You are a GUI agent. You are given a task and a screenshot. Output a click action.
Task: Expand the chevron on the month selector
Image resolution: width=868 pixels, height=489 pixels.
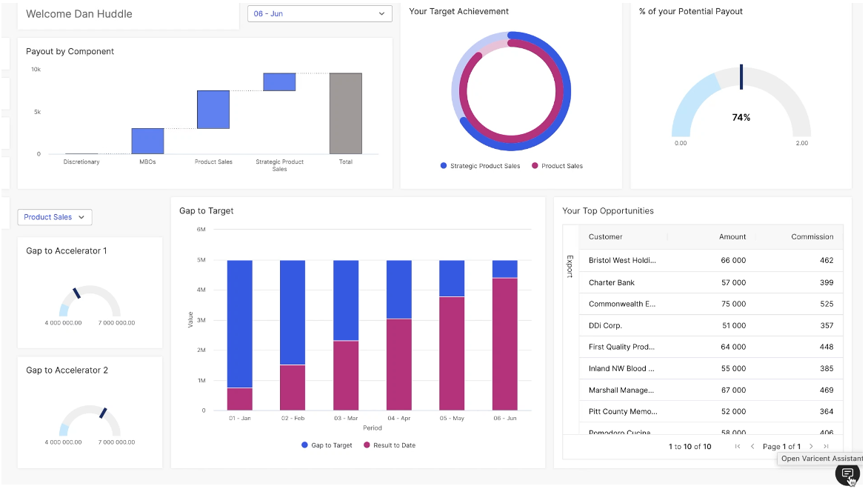380,13
